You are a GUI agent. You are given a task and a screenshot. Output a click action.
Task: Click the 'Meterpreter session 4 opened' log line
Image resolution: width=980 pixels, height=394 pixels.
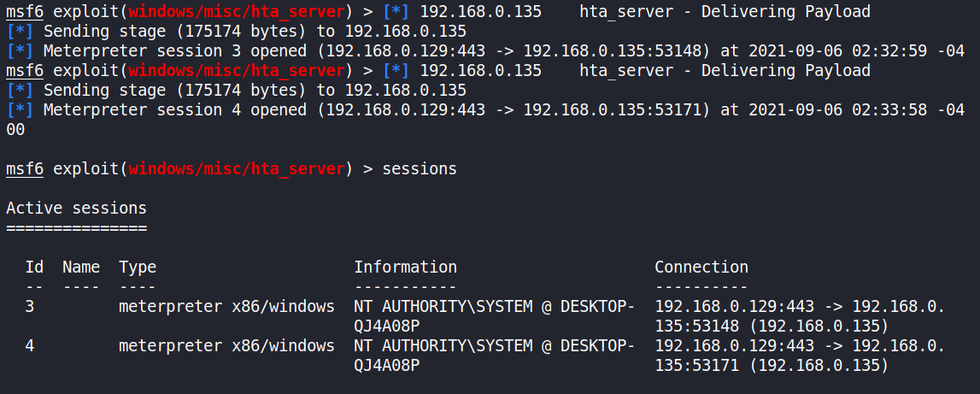pyautogui.click(x=485, y=110)
